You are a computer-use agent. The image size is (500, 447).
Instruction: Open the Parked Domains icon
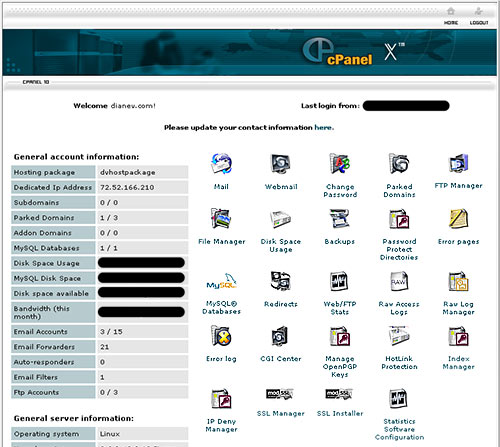[x=399, y=164]
